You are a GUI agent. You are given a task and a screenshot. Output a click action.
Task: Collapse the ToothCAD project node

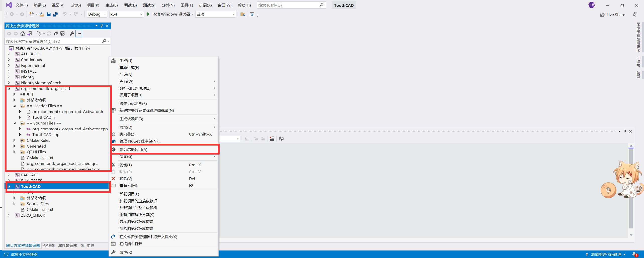tap(9, 186)
